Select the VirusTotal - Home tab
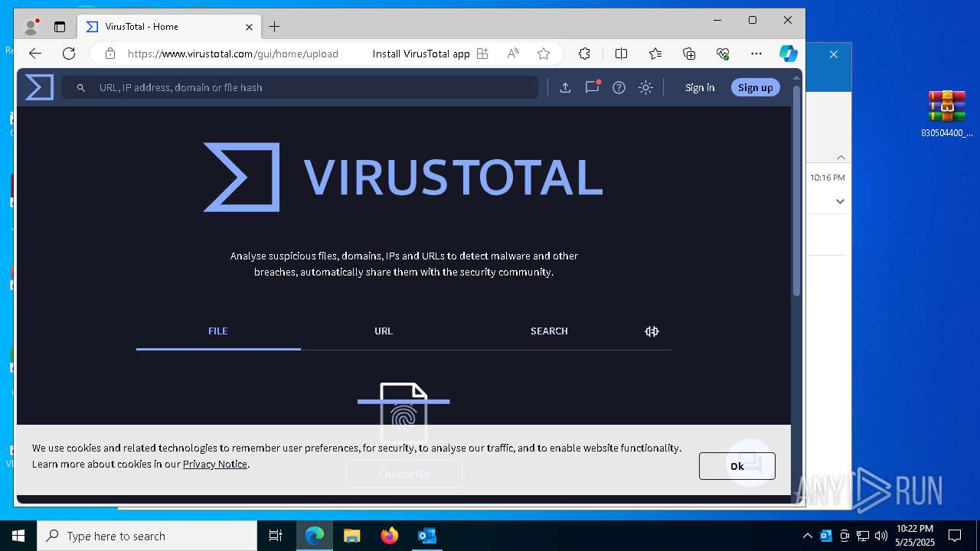The height and width of the screenshot is (551, 980). [168, 27]
